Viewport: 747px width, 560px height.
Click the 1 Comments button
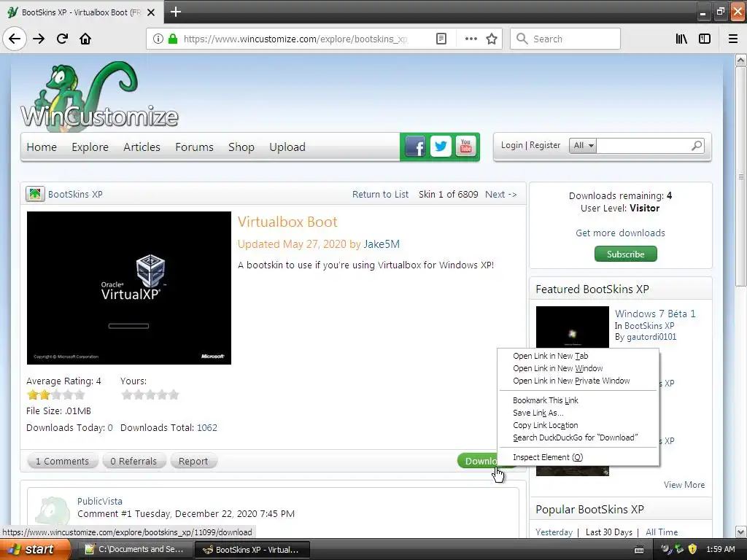pyautogui.click(x=62, y=461)
